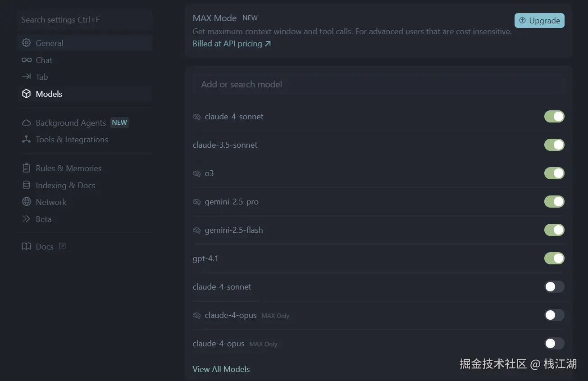Enable the claude-4-opus thinking model toggle
588x381 pixels.
tap(554, 315)
